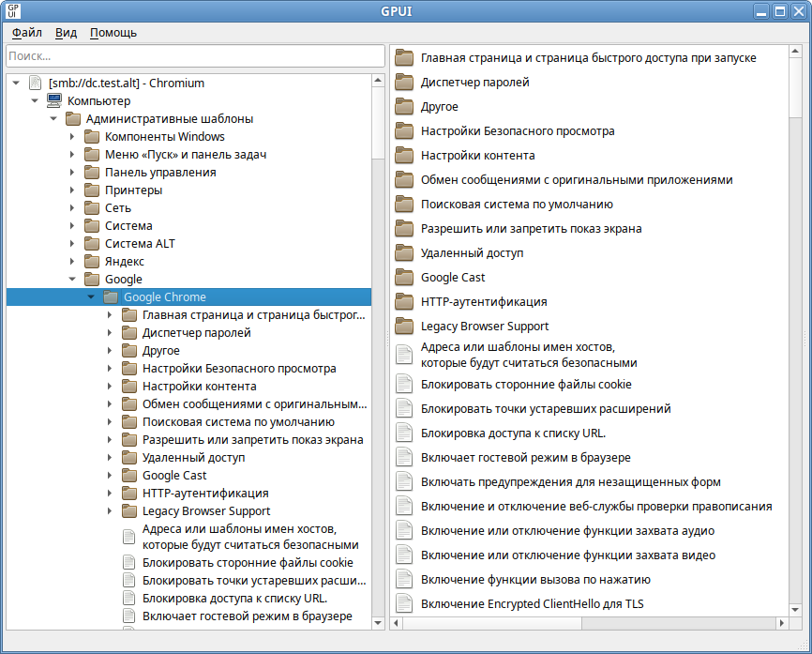Click the document icon for smb://dc.test.alt root
The height and width of the screenshot is (654, 812).
pyautogui.click(x=36, y=83)
